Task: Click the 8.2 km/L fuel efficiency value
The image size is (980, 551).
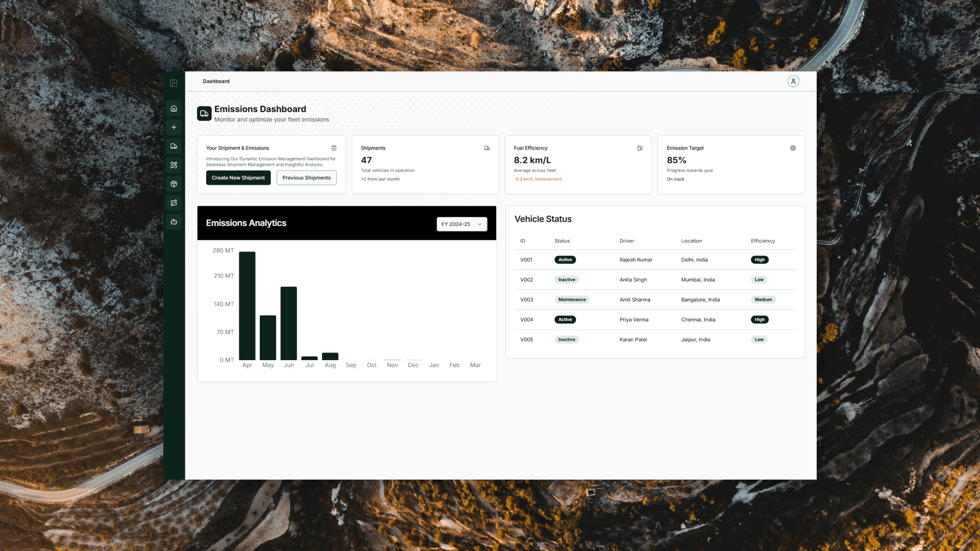Action: (x=532, y=160)
